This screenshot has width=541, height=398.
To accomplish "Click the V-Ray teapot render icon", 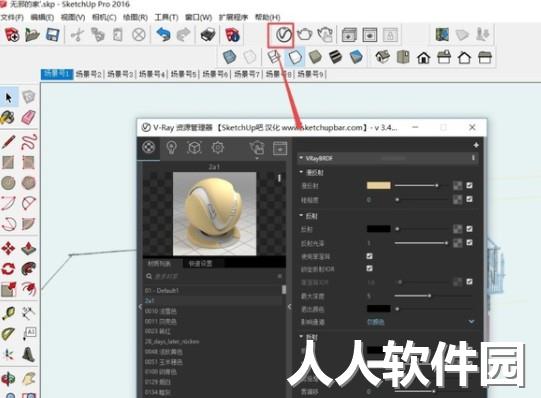I will click(304, 34).
